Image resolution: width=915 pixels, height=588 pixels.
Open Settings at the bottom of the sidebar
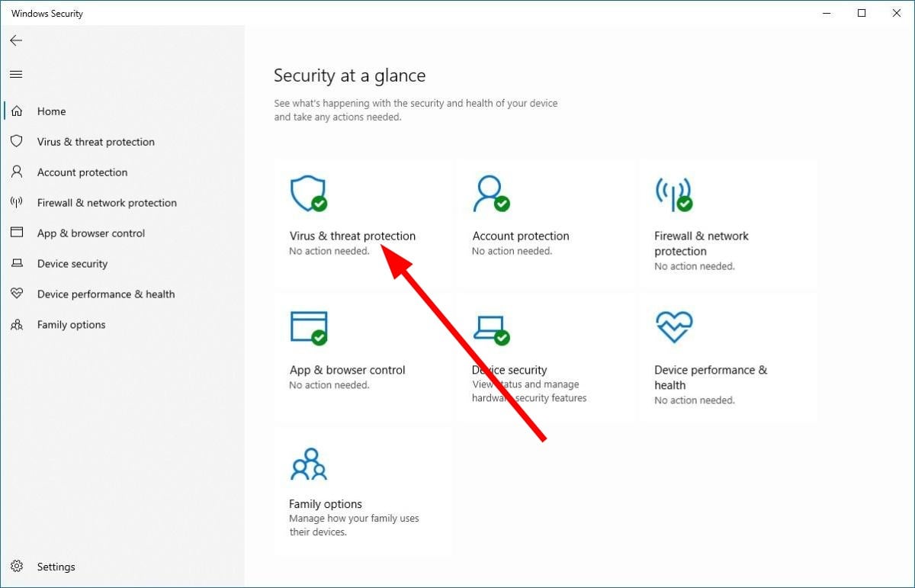(x=56, y=567)
